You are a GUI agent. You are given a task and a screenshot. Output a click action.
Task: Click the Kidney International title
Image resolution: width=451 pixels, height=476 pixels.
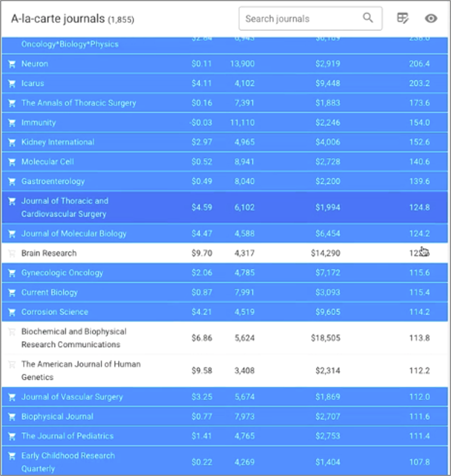point(58,142)
